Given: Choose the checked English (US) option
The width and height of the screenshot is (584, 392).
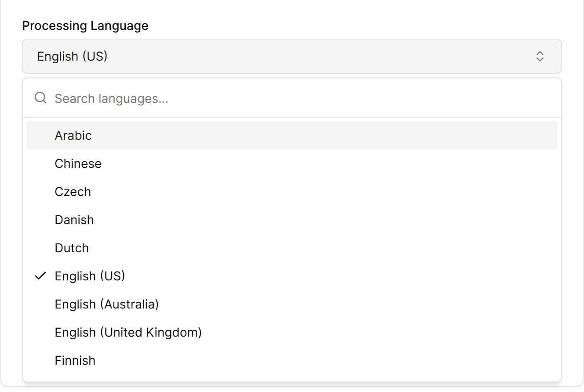Looking at the screenshot, I should tap(292, 276).
